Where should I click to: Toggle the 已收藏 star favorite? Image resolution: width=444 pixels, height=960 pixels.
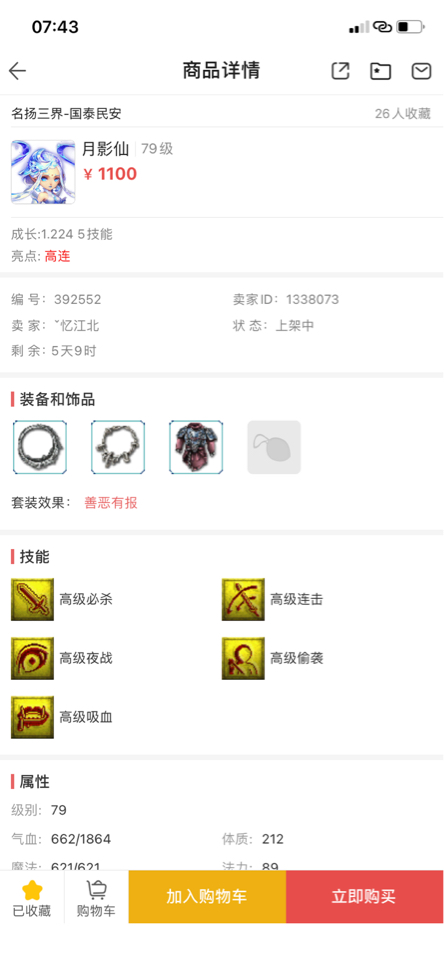32,897
